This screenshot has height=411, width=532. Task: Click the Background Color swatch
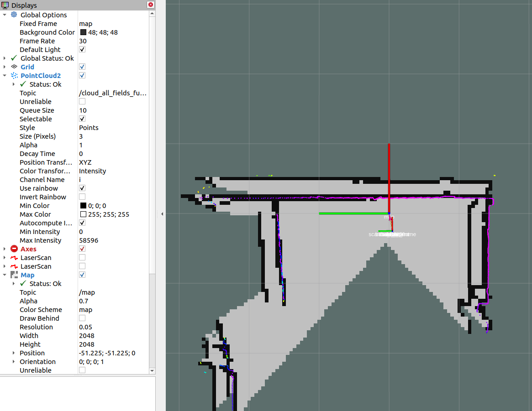(83, 32)
